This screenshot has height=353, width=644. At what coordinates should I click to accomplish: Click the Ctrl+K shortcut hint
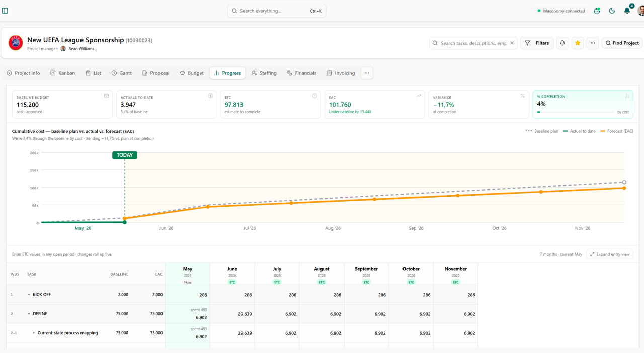pos(316,11)
